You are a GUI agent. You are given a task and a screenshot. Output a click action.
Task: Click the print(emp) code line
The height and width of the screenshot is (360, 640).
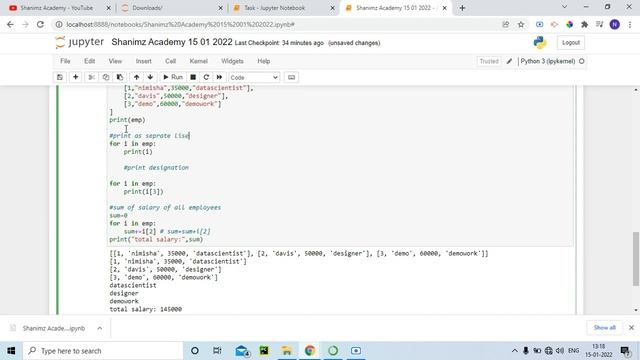pos(127,120)
